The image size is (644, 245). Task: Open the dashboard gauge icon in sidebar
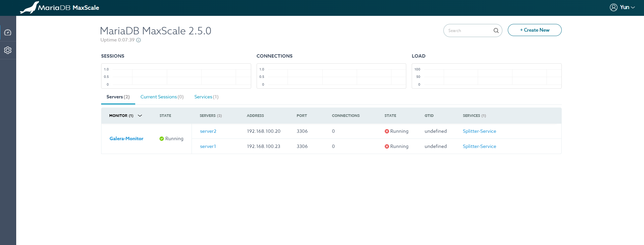click(8, 32)
